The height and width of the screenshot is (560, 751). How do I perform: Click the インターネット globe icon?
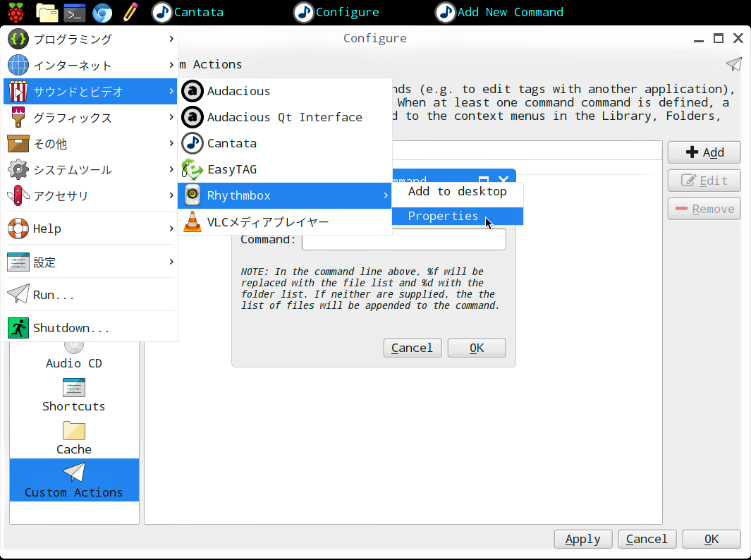[18, 65]
